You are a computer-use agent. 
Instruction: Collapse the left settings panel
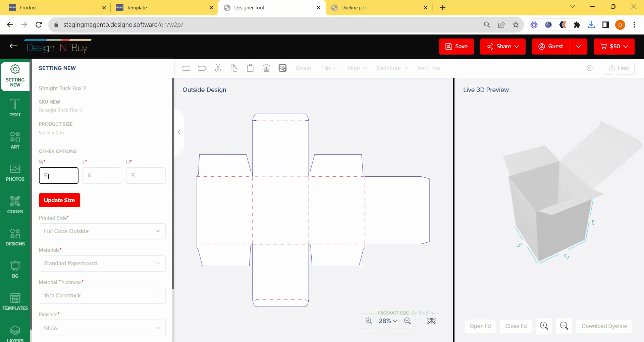pos(179,132)
